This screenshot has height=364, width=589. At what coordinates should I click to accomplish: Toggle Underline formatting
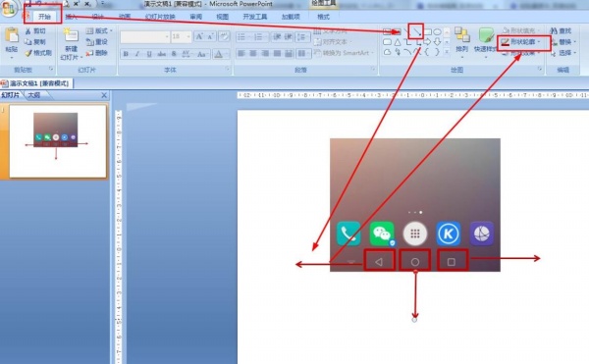coord(149,54)
